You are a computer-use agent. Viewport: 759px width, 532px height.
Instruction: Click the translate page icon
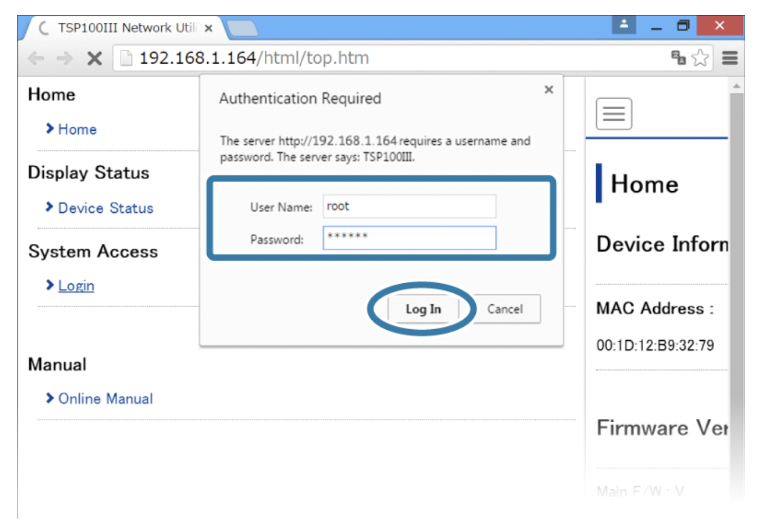tap(678, 58)
